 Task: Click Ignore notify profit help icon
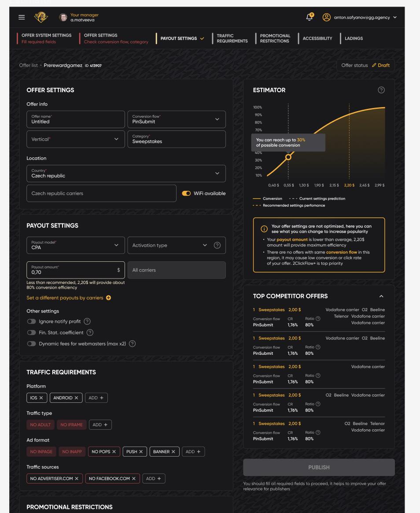coord(87,321)
